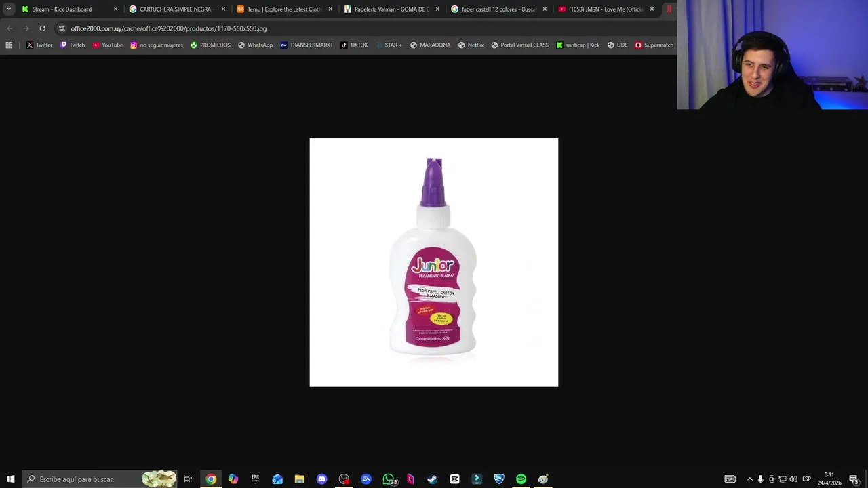Screen dimensions: 868x488
Task: Close the Stream - Kick Dashboard tab
Action: tap(115, 9)
